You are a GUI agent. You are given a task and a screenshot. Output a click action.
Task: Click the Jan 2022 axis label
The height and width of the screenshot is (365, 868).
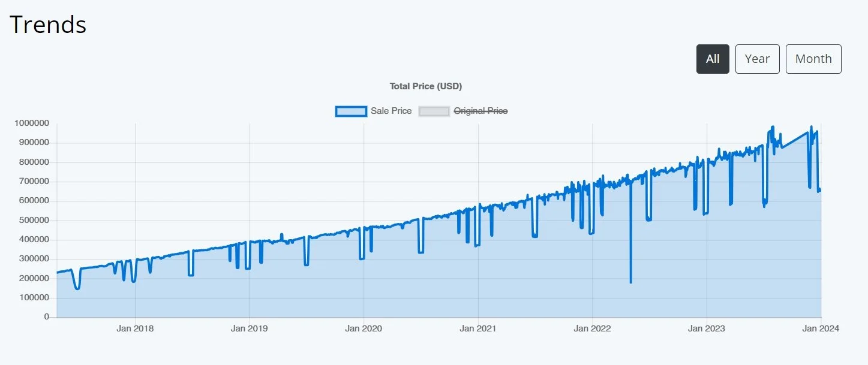pos(593,328)
